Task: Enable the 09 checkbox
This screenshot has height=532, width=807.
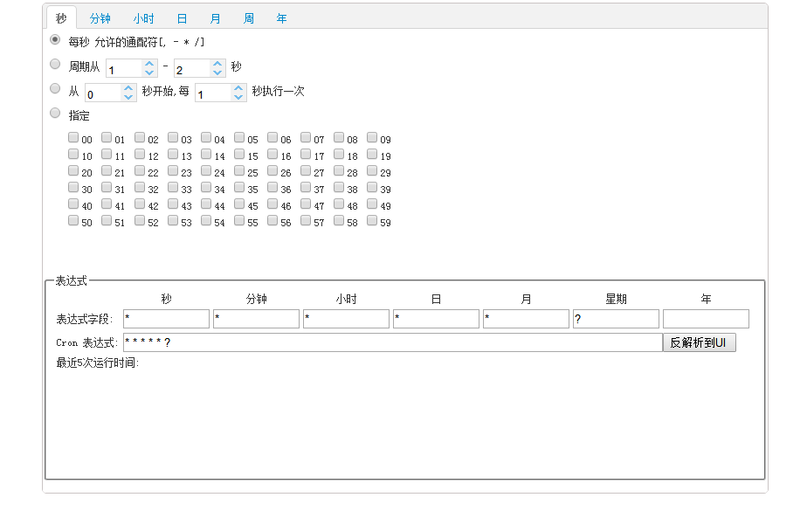Action: (372, 137)
